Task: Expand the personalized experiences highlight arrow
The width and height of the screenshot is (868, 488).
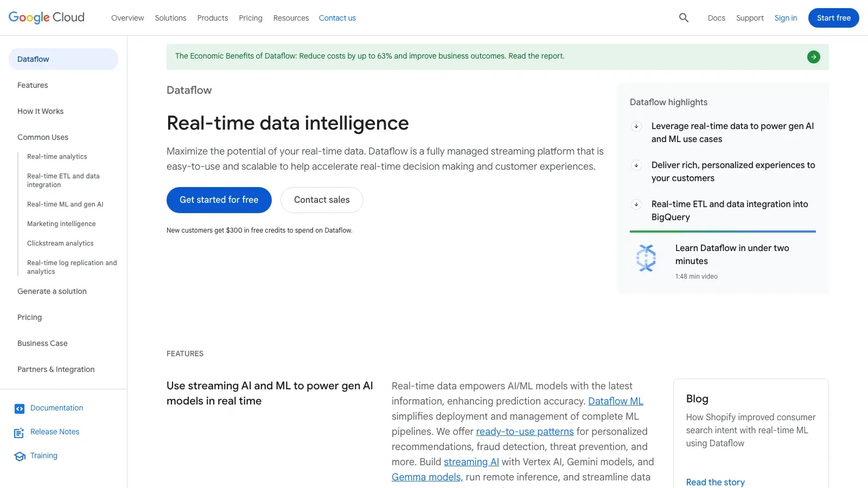Action: click(636, 165)
